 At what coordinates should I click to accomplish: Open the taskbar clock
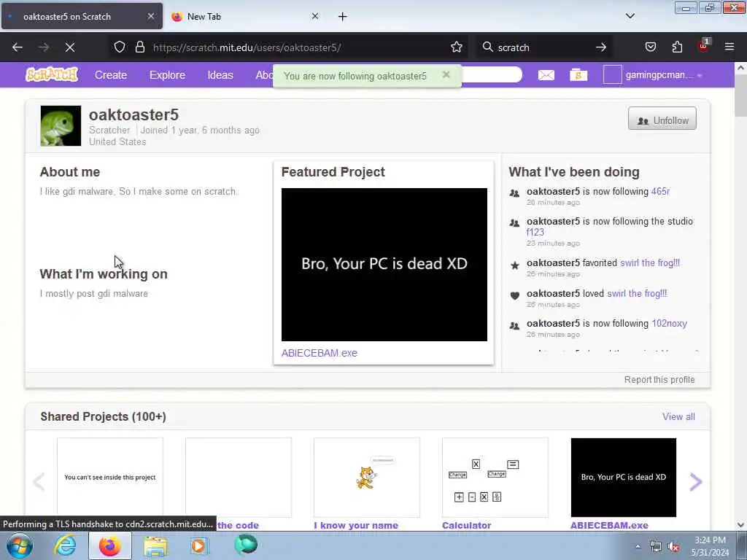click(710, 546)
